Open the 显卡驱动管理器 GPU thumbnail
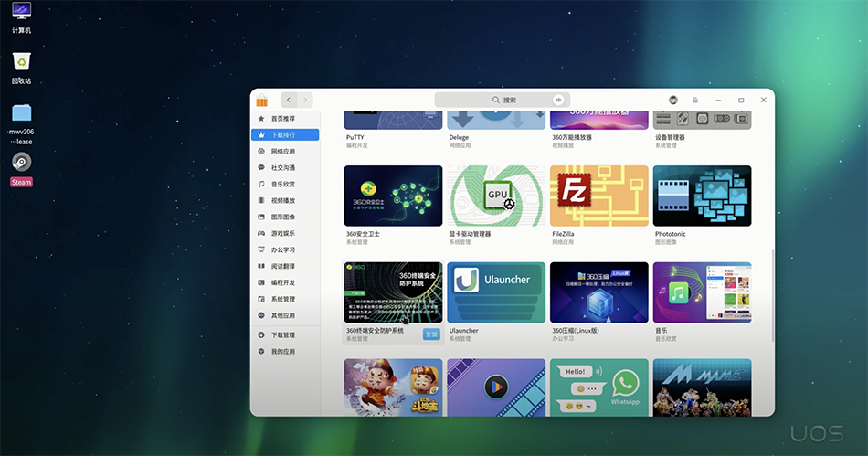This screenshot has height=456, width=868. click(x=496, y=196)
